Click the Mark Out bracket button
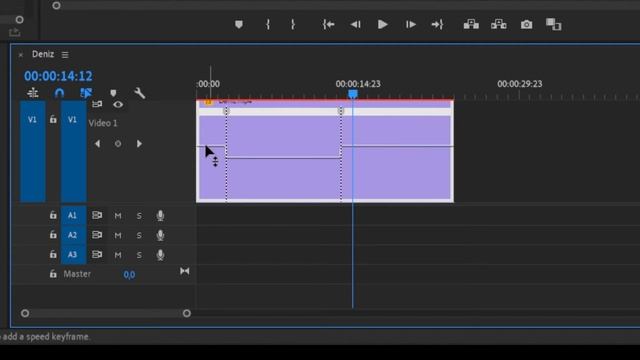The image size is (640, 360). [293, 24]
